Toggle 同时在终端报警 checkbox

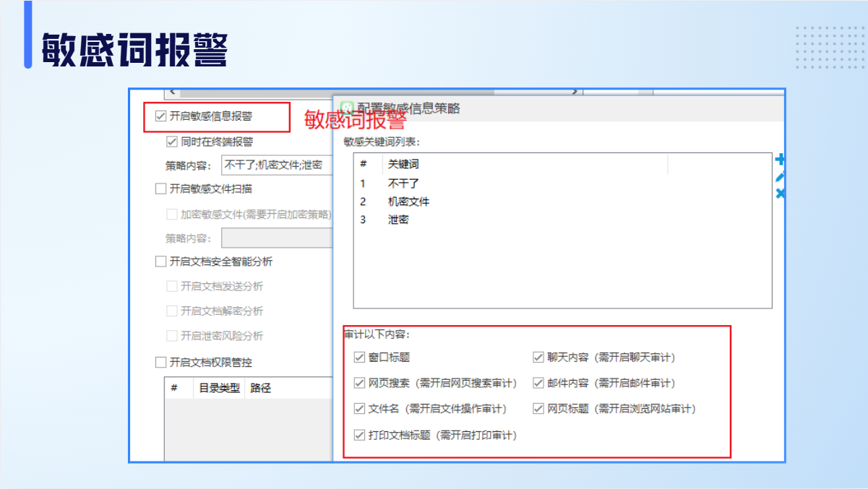tap(172, 142)
